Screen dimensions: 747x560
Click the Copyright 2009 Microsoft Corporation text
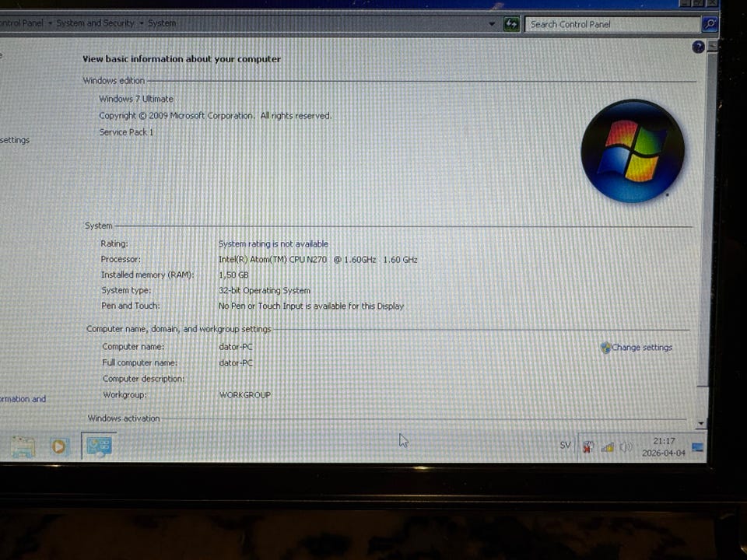215,116
